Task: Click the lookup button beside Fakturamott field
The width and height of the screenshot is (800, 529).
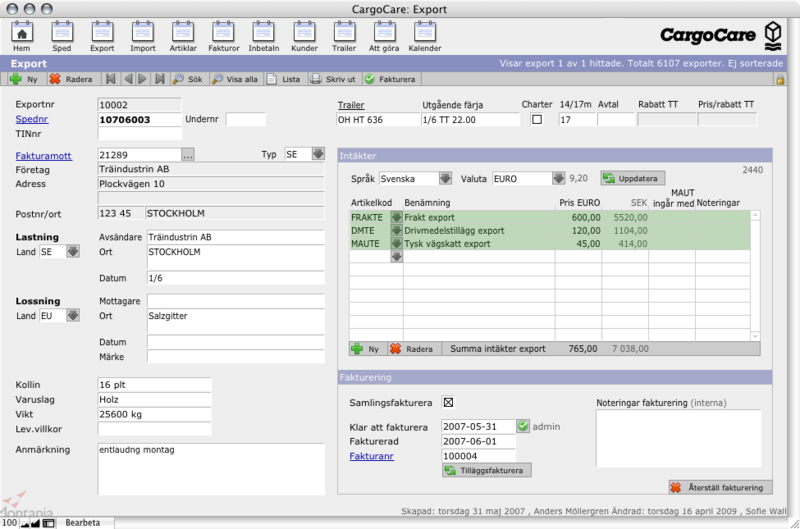Action: click(188, 155)
